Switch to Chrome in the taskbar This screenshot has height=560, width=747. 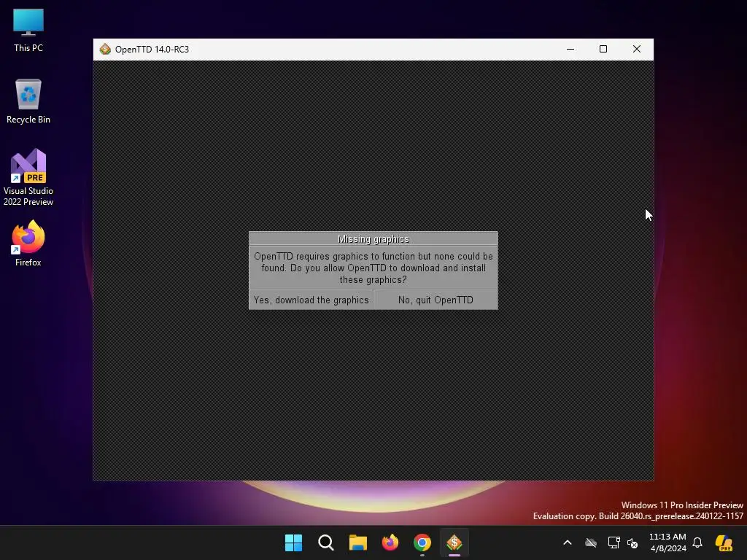[422, 542]
